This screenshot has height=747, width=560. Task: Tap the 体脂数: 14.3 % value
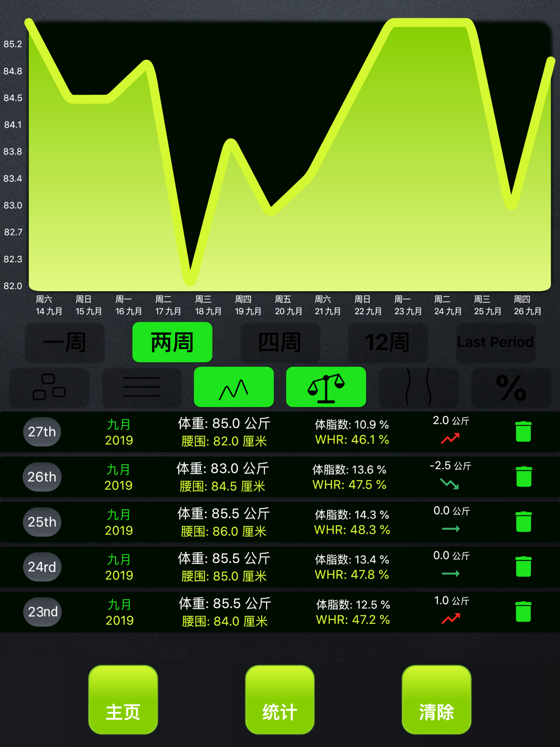click(352, 515)
